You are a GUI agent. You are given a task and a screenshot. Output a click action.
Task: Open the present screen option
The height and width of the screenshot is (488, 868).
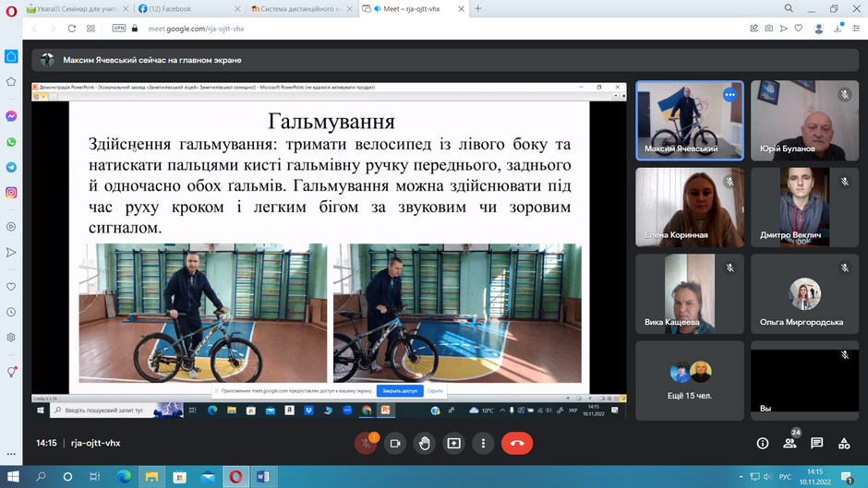(x=454, y=443)
